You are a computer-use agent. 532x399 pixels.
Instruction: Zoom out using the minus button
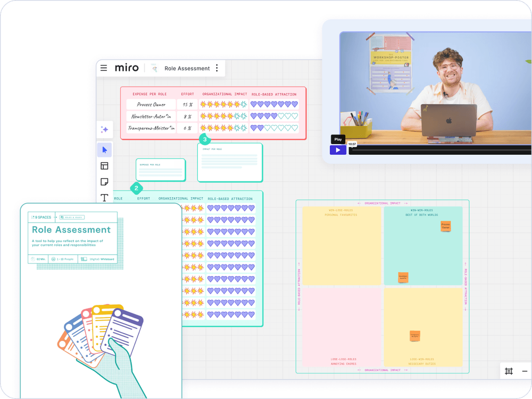[x=523, y=371]
